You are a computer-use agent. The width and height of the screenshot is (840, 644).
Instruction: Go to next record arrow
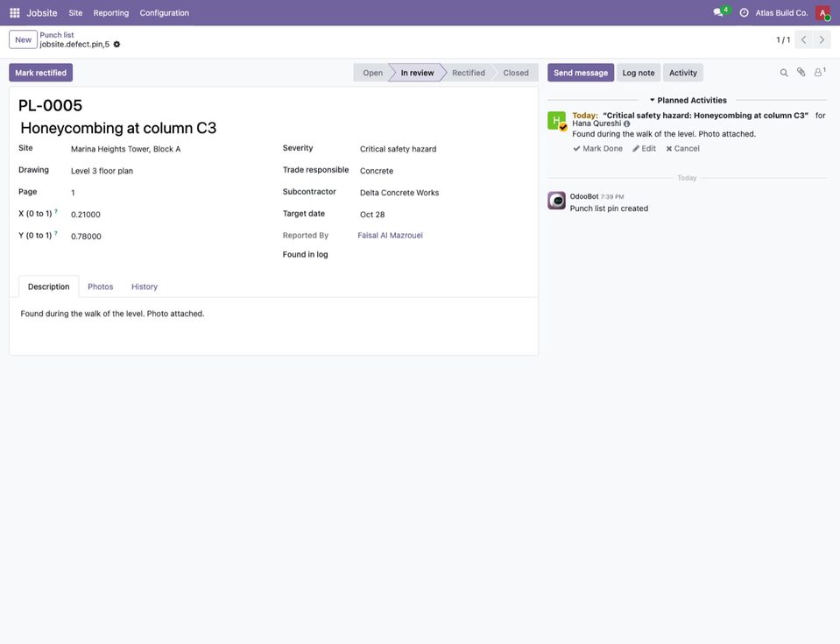point(822,39)
